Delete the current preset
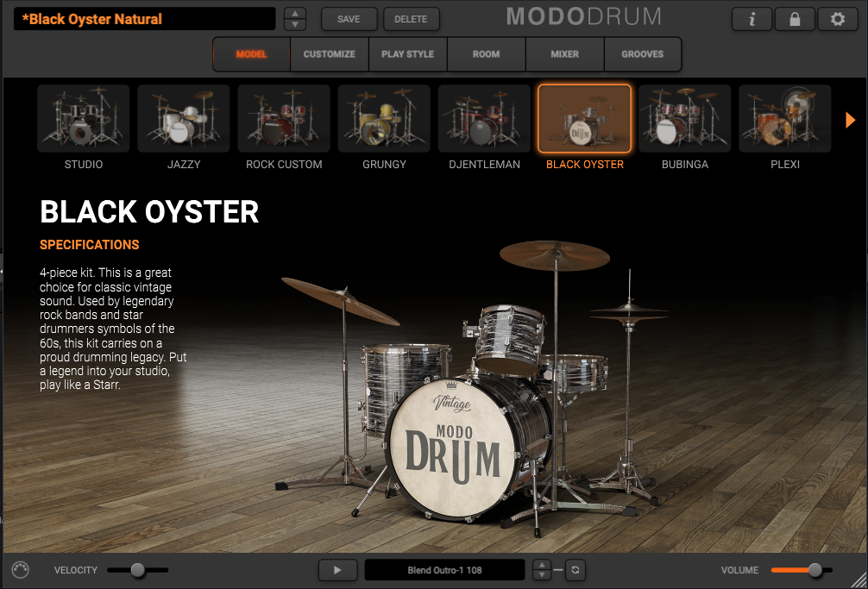The height and width of the screenshot is (589, 868). [411, 19]
